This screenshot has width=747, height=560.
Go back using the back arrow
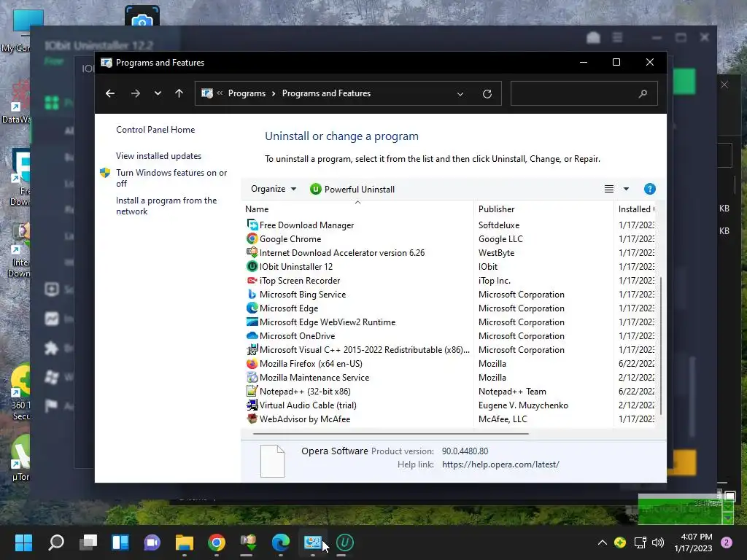[110, 93]
